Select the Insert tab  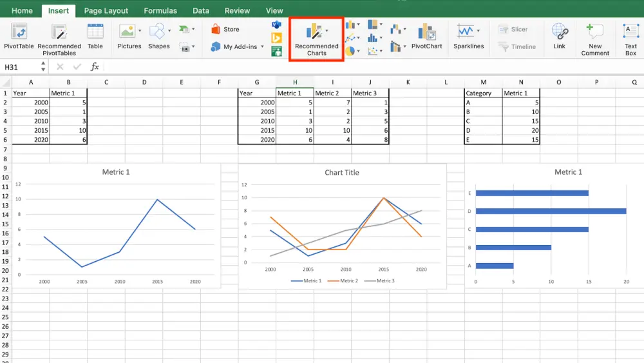click(x=59, y=11)
